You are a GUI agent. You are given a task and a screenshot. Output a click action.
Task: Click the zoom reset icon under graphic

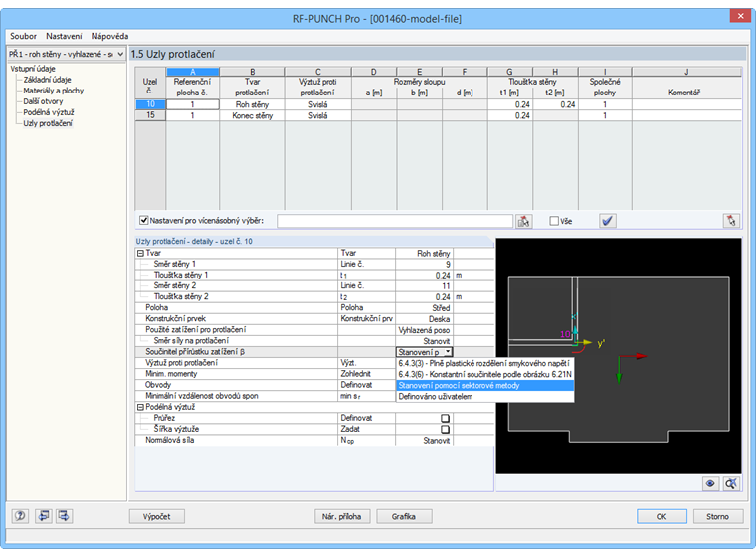point(731,483)
